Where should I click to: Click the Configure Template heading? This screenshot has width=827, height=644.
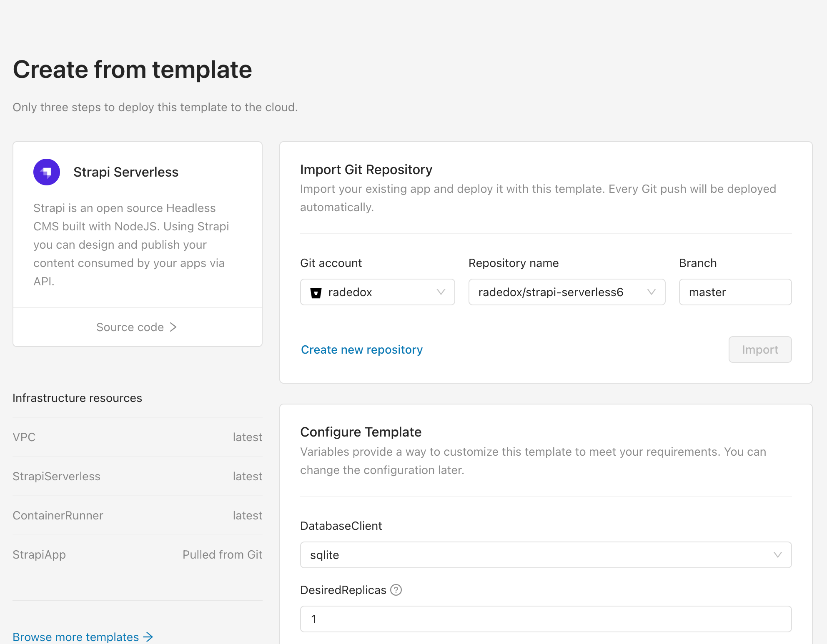click(x=361, y=432)
